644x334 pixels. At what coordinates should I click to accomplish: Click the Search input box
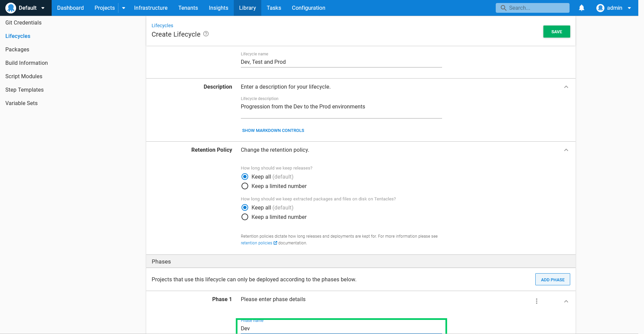pos(533,8)
